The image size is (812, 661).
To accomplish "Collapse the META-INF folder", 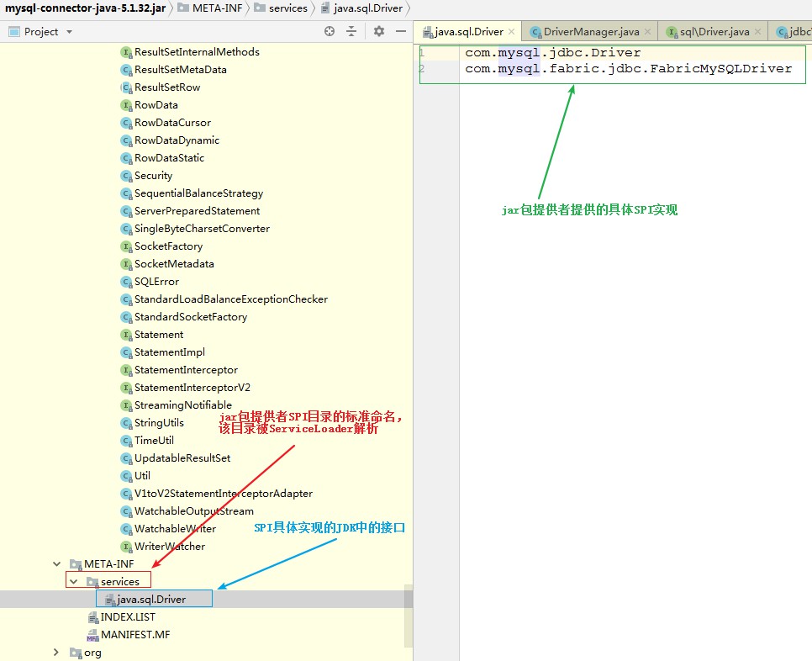I will coord(55,563).
